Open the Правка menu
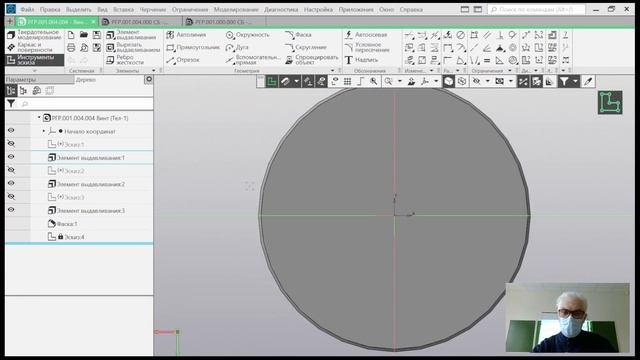 [x=50, y=9]
